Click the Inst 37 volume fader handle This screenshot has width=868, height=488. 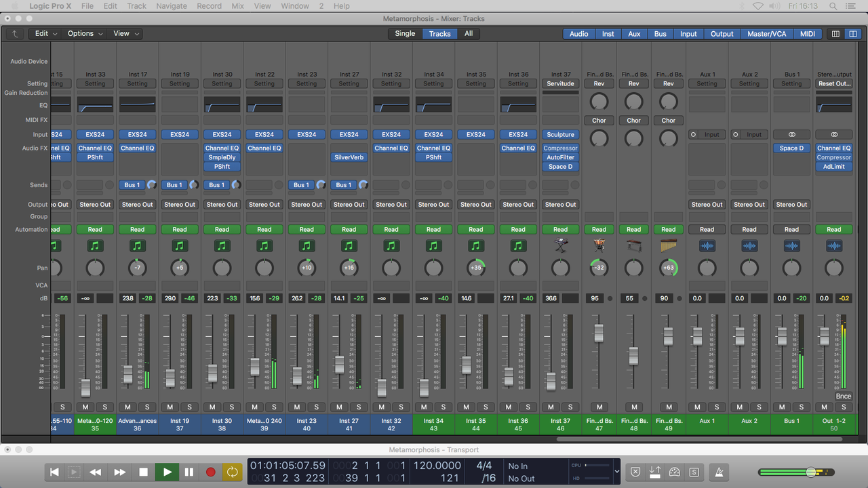[x=551, y=381]
